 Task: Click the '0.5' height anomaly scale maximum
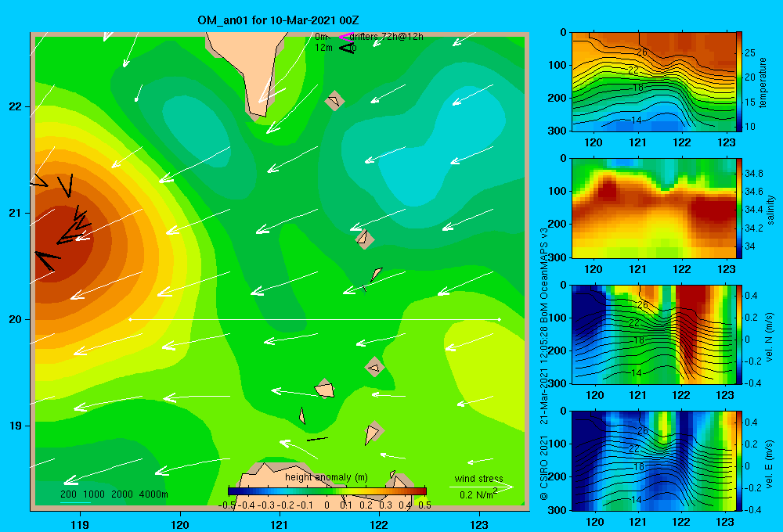424,505
